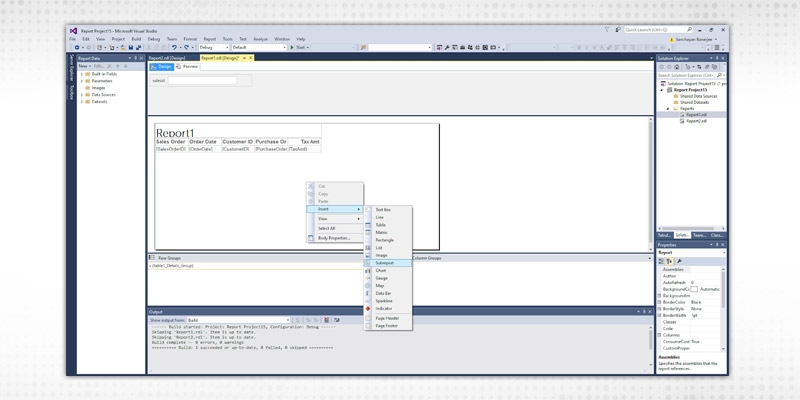
Task: Open Body Properties from context menu
Action: (x=333, y=238)
